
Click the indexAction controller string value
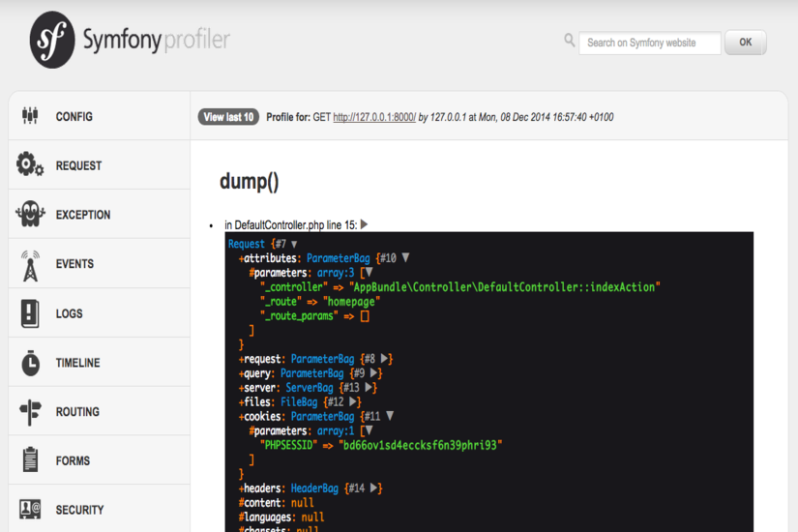(x=504, y=286)
